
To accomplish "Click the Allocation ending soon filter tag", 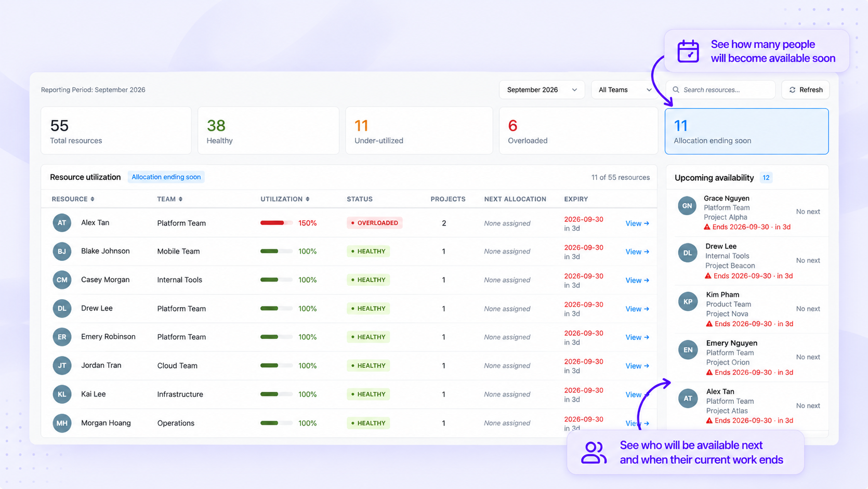I will tap(166, 177).
